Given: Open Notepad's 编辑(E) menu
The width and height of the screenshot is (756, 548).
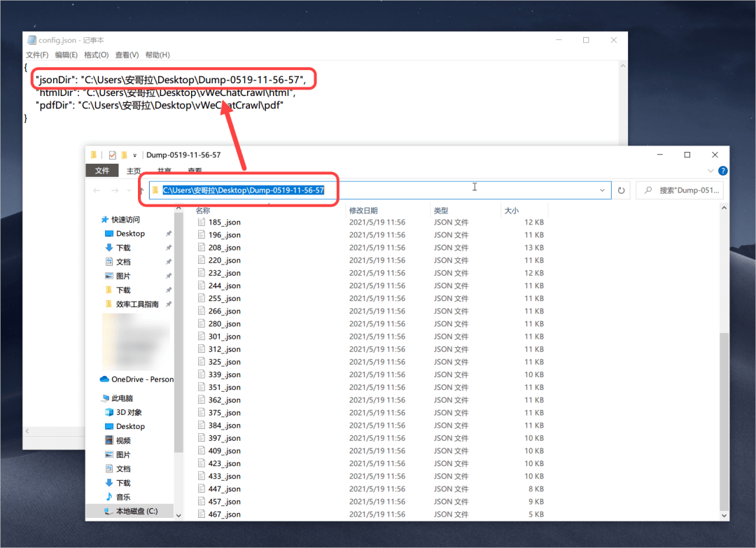Looking at the screenshot, I should [x=66, y=55].
